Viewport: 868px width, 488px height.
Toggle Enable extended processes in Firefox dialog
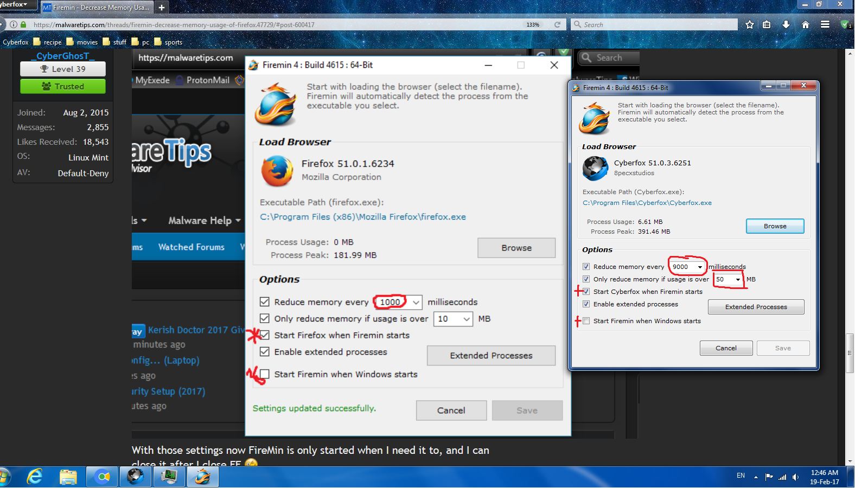(265, 351)
